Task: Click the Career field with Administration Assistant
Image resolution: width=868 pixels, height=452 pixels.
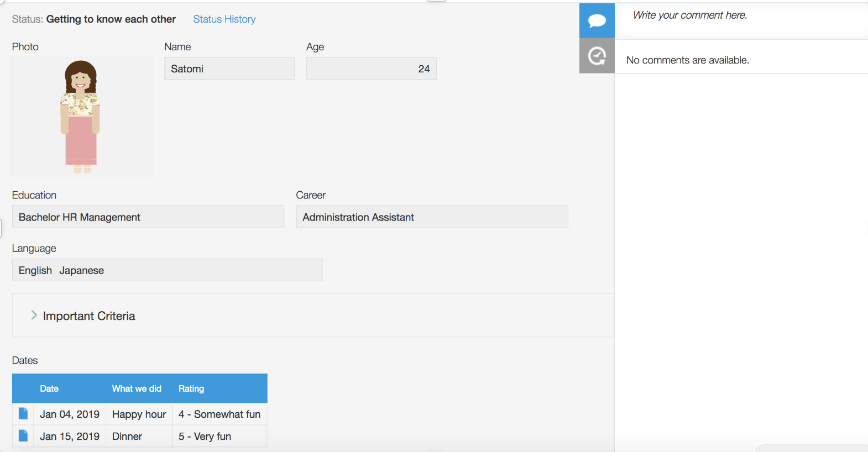Action: 431,217
